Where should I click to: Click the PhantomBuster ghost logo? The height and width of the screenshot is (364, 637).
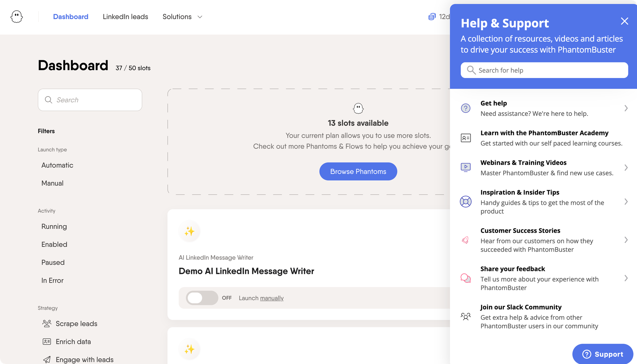pos(17,17)
